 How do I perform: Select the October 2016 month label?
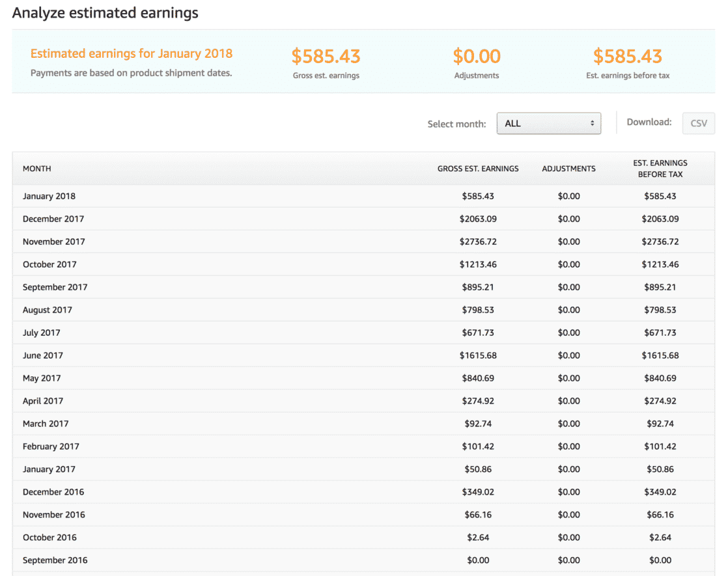click(x=49, y=537)
